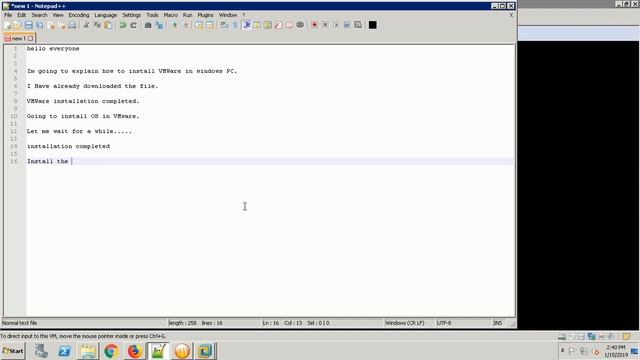The width and height of the screenshot is (640, 360).
Task: Click the Zoom In toolbar icon
Action: [174, 25]
